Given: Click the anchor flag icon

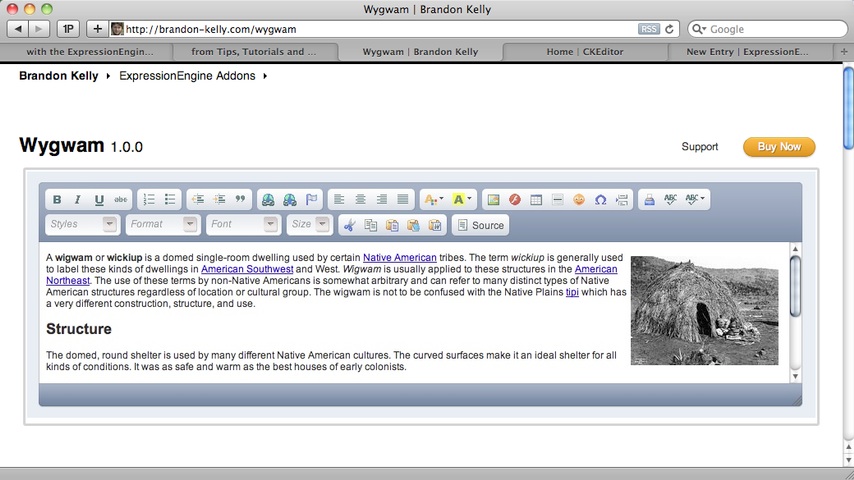Looking at the screenshot, I should [312, 200].
